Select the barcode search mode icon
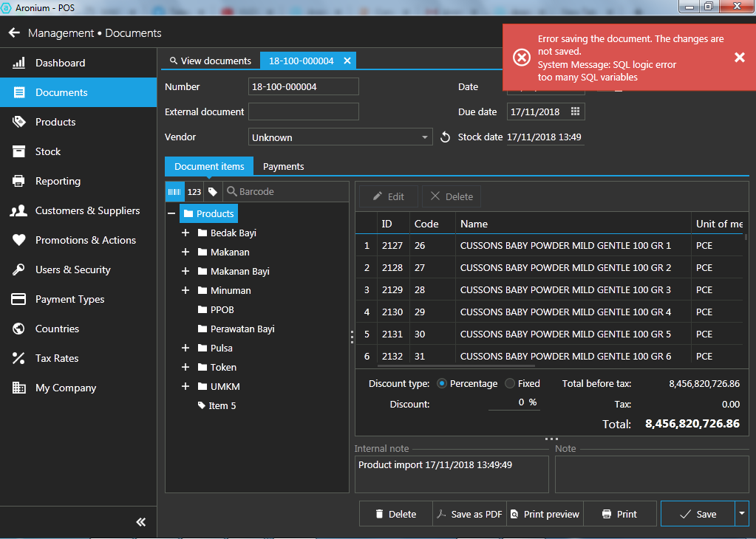Image resolution: width=756 pixels, height=539 pixels. pyautogui.click(x=174, y=191)
